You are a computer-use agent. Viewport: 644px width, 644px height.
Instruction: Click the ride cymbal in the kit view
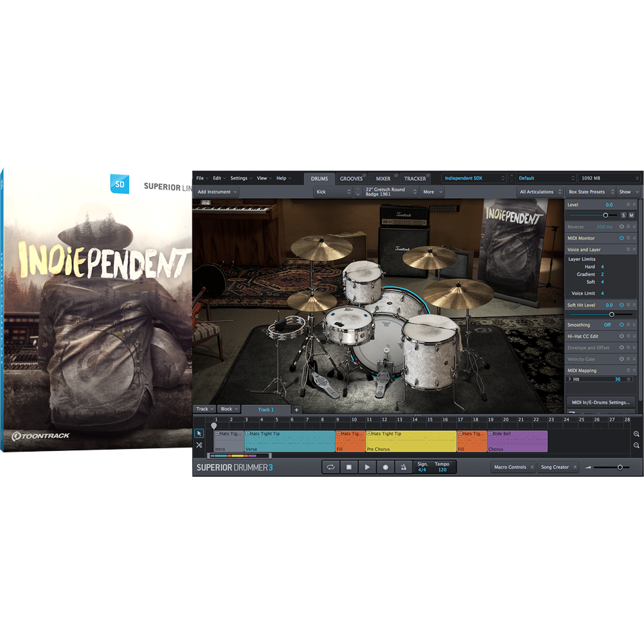click(458, 294)
